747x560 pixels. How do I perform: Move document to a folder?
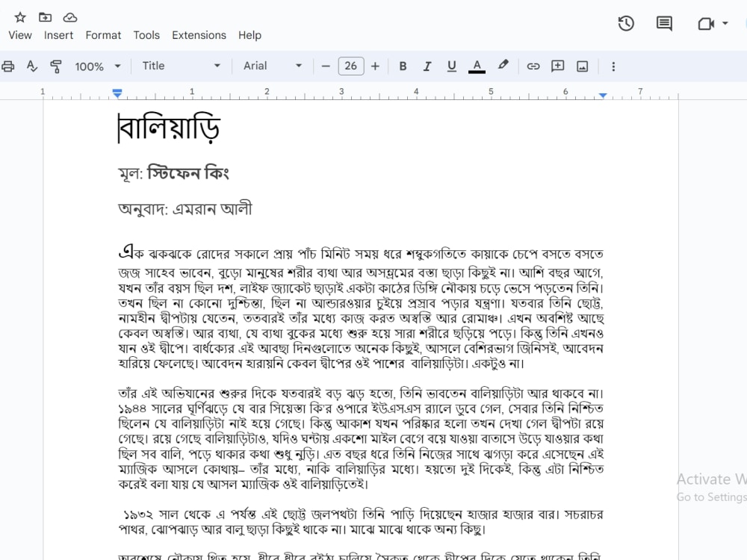[46, 18]
